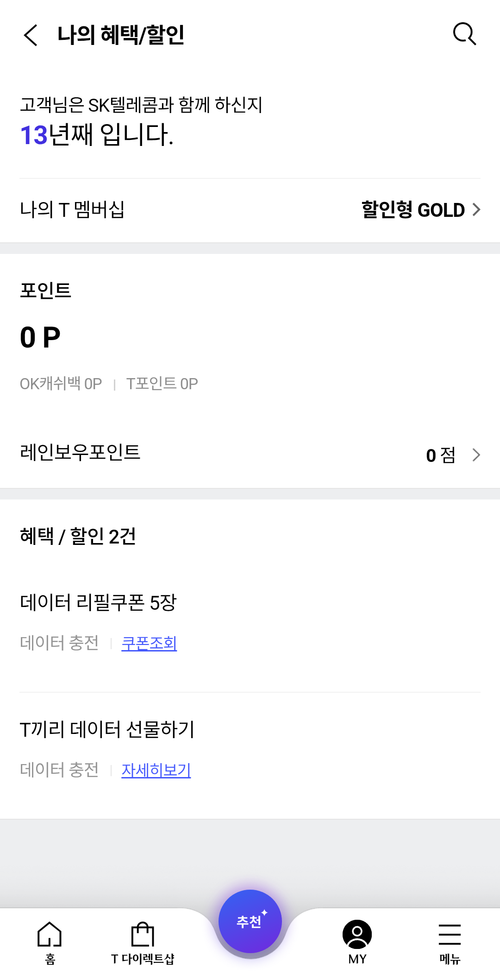The width and height of the screenshot is (500, 980).
Task: Tap T포인트 0P text
Action: [x=162, y=384]
